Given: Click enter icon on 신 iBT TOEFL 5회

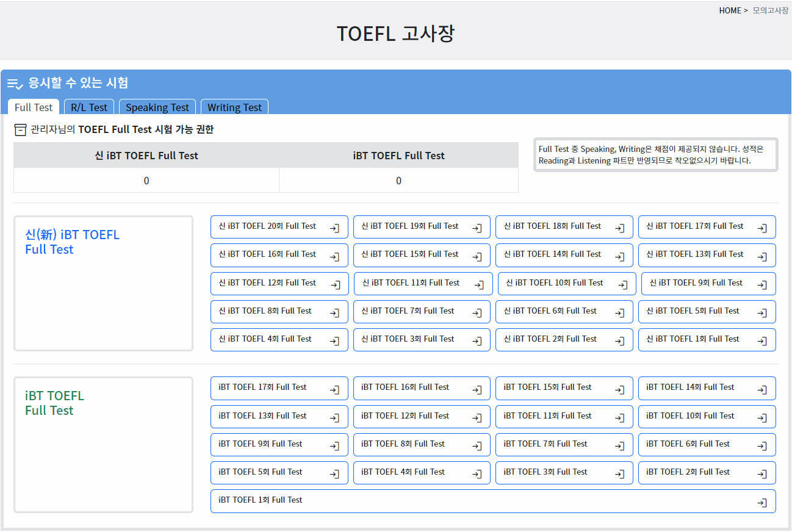Looking at the screenshot, I should click(x=762, y=313).
